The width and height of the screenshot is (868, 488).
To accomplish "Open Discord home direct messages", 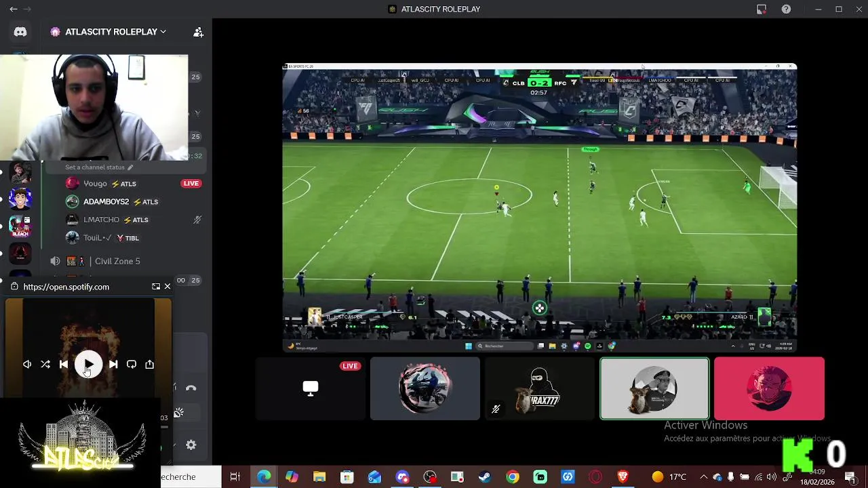I will [x=20, y=32].
